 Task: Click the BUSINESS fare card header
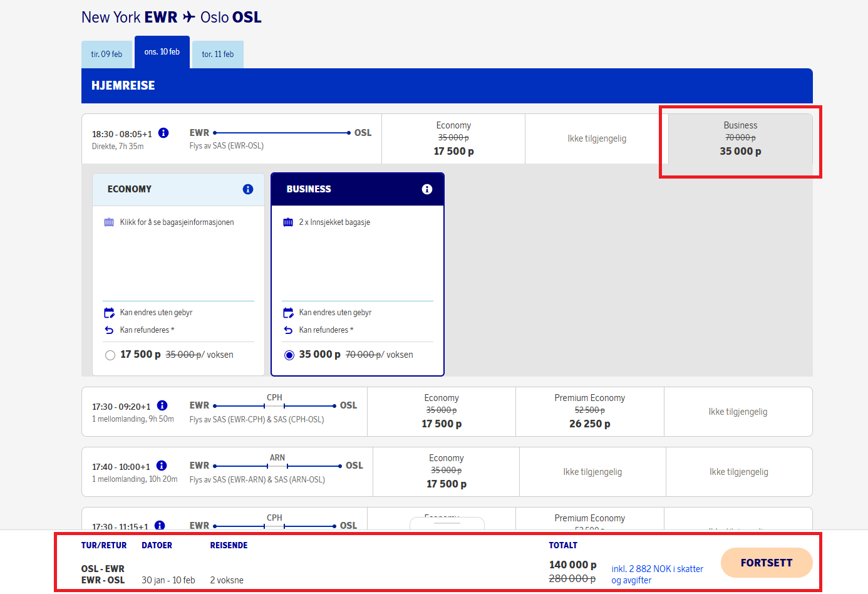pyautogui.click(x=358, y=189)
